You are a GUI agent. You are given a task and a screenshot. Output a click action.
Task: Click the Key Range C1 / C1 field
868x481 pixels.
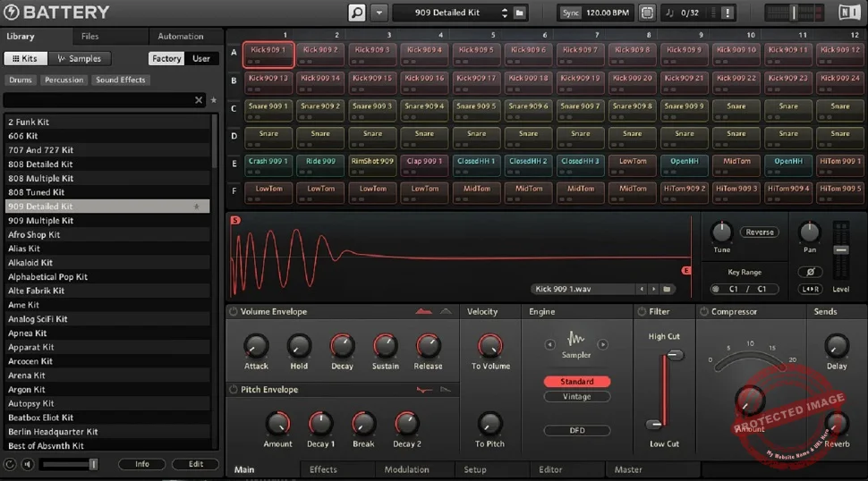click(x=745, y=289)
